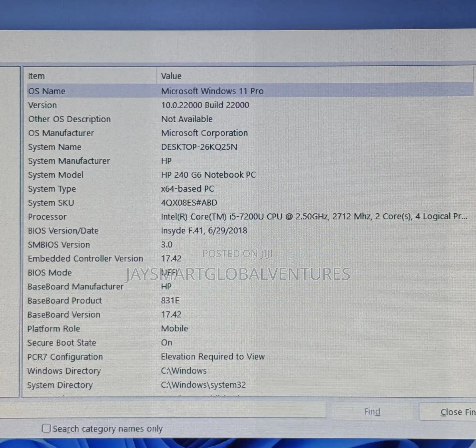Click the DESKTOP-26KQ25N value
This screenshot has width=476, height=448.
(x=199, y=147)
